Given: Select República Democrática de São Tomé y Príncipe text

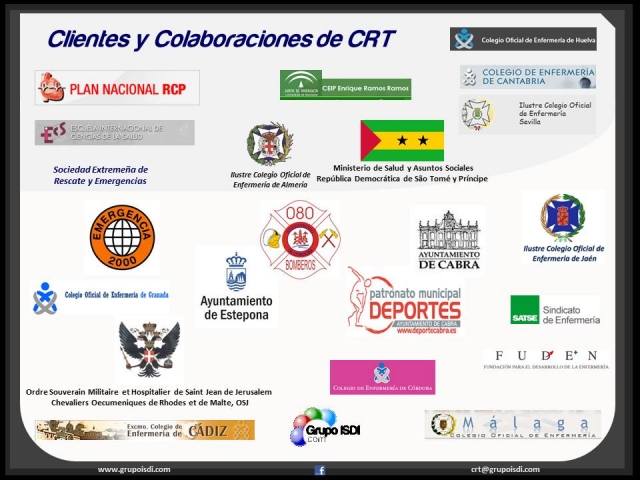Looking at the screenshot, I should pyautogui.click(x=402, y=178).
